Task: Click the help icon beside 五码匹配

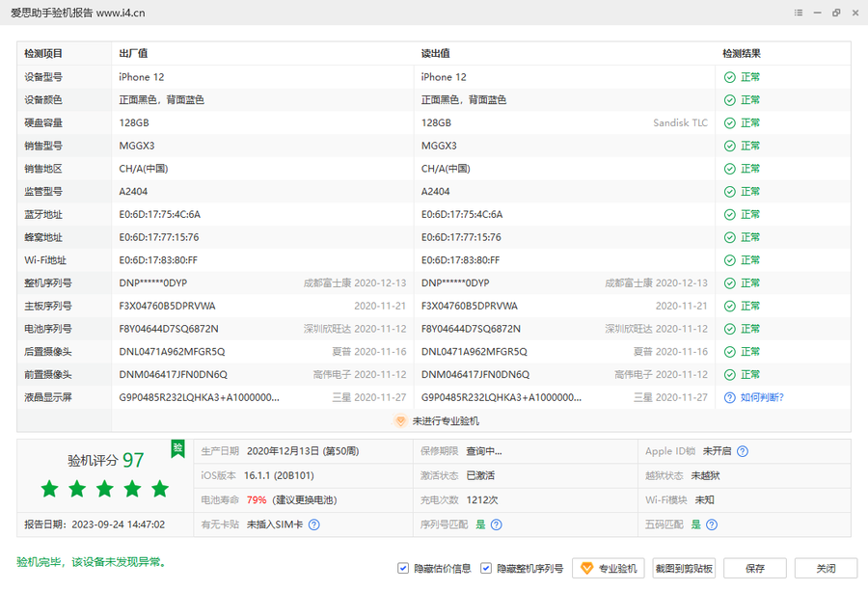Action: 712,524
